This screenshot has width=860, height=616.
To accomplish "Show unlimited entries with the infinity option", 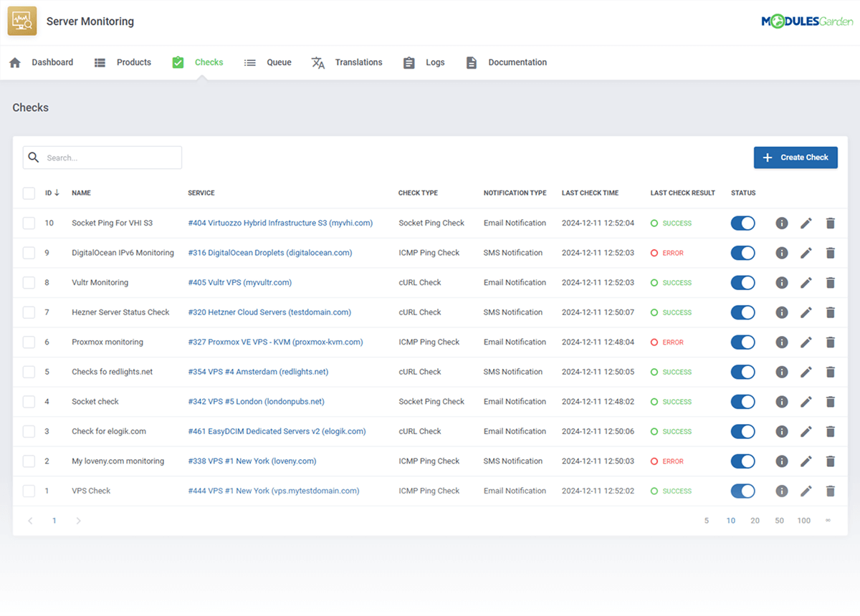I will coord(828,521).
